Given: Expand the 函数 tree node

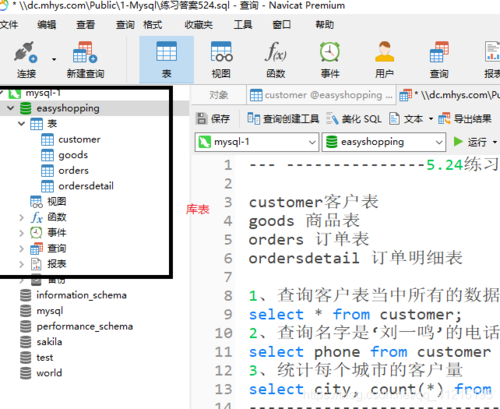Looking at the screenshot, I should point(21,217).
